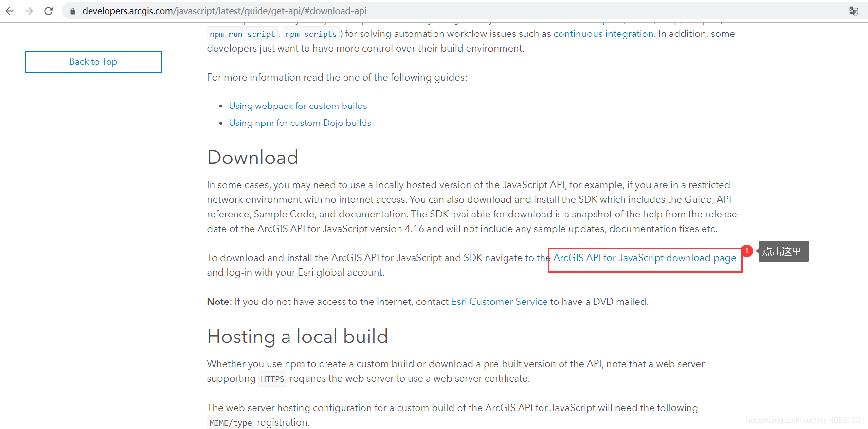Click the browser forward arrow
The image size is (868, 429).
pyautogui.click(x=29, y=11)
